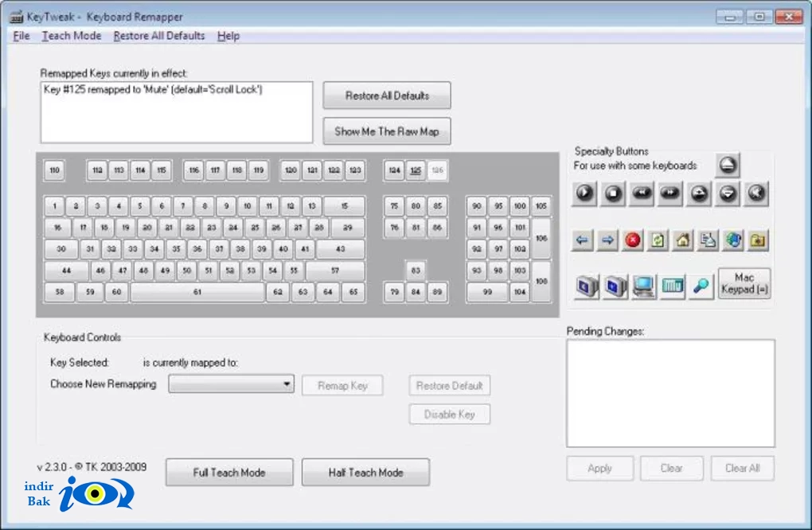Select the spacebar key 61
812x530 pixels.
[x=197, y=292]
